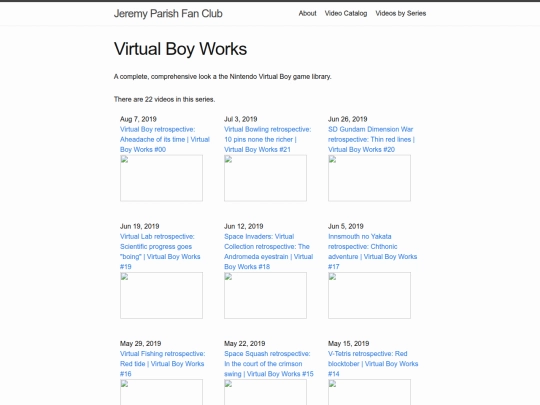Screen dimensions: 540x405
Task: Open Space Squash retrospective #15 link
Action: click(x=269, y=364)
